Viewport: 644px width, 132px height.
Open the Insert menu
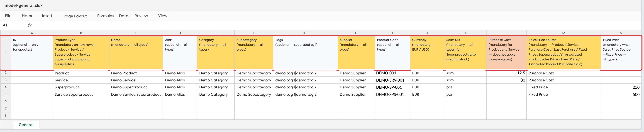pos(47,16)
